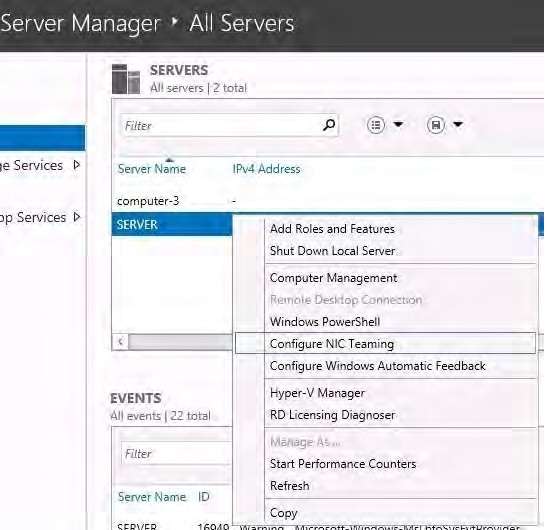The height and width of the screenshot is (530, 551).
Task: Open the save query disk icon
Action: click(436, 125)
